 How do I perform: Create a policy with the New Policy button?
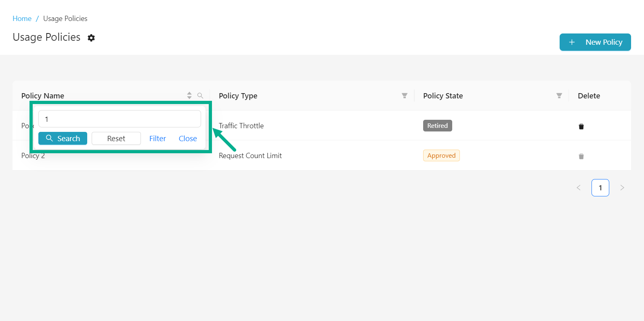(x=595, y=42)
